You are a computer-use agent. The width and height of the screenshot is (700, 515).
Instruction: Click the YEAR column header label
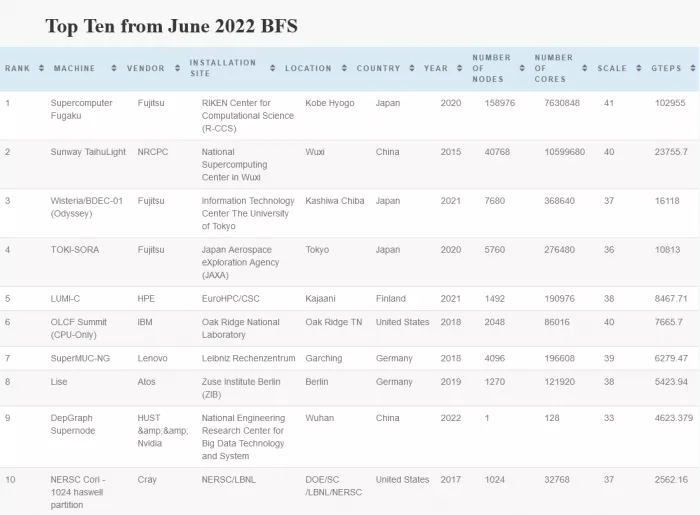(x=436, y=68)
